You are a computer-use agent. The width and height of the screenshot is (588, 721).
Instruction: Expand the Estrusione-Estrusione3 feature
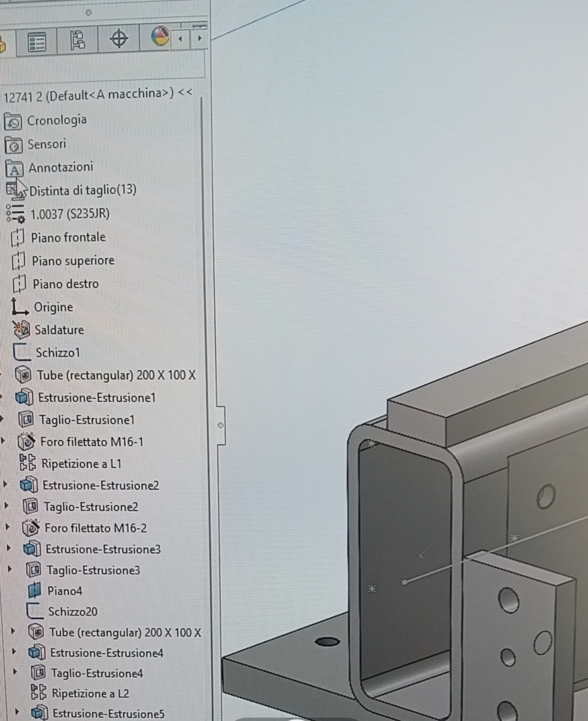pyautogui.click(x=8, y=548)
